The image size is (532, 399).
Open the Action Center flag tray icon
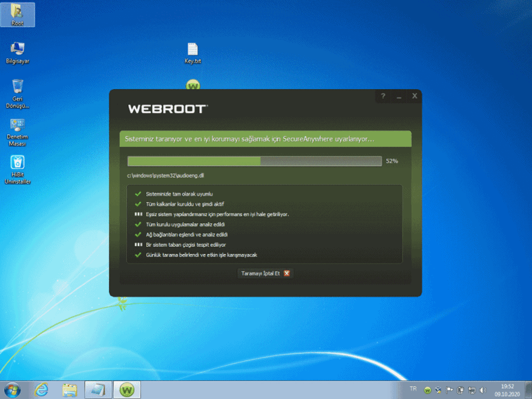(x=450, y=390)
